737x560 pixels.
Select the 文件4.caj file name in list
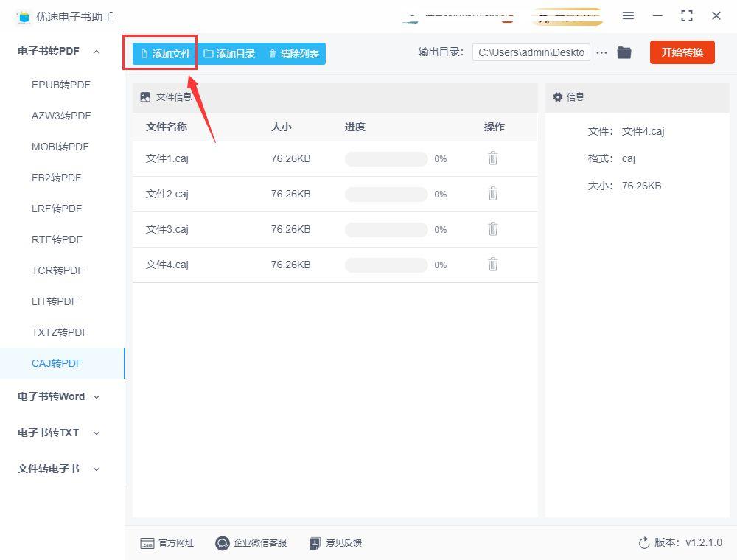[x=167, y=265]
